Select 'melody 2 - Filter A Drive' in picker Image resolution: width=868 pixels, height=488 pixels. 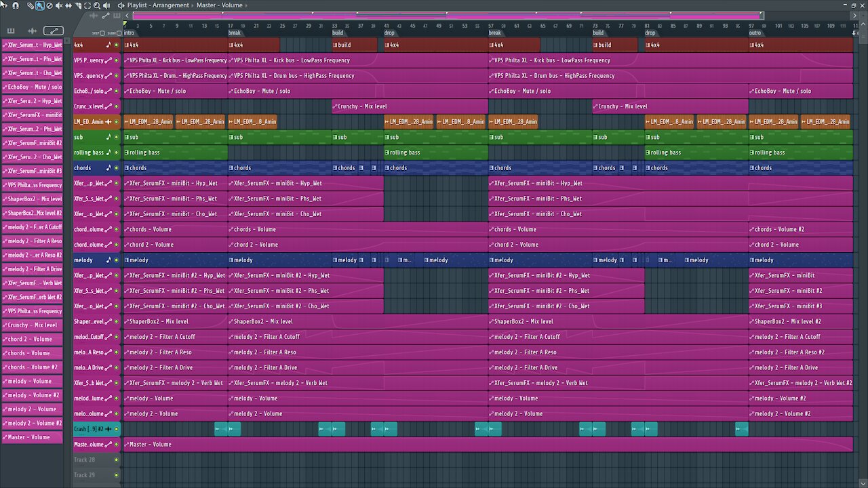pos(33,269)
